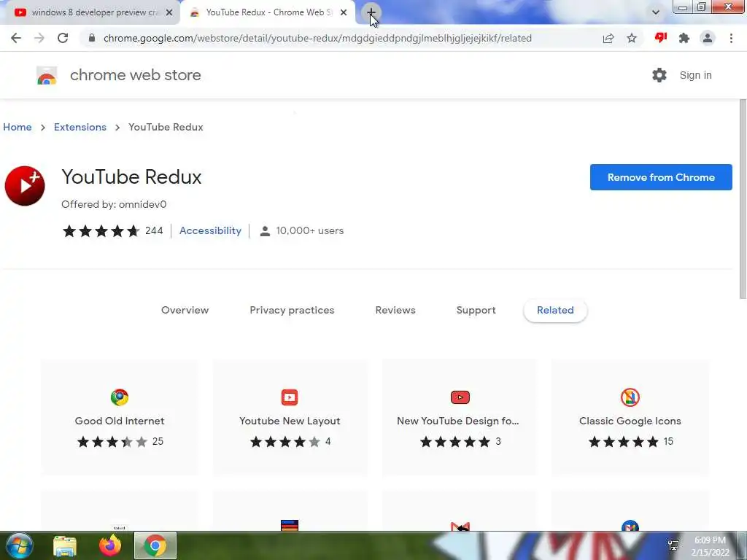Go to the Home breadcrumb link
This screenshot has width=747, height=560.
18,127
